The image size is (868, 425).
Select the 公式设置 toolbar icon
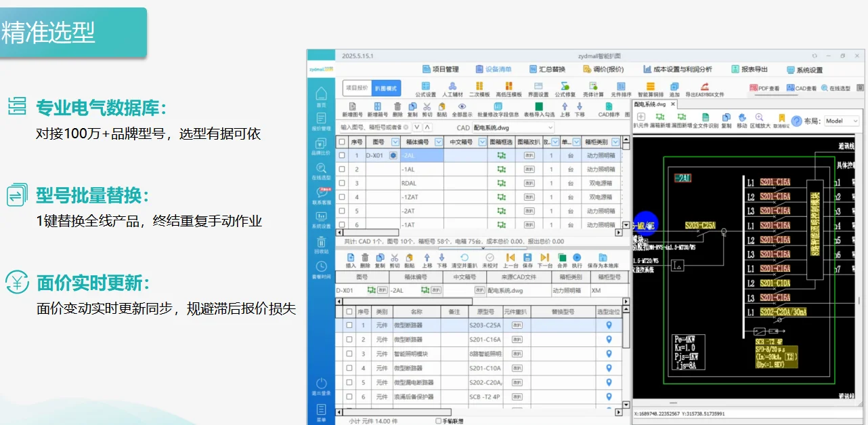426,86
